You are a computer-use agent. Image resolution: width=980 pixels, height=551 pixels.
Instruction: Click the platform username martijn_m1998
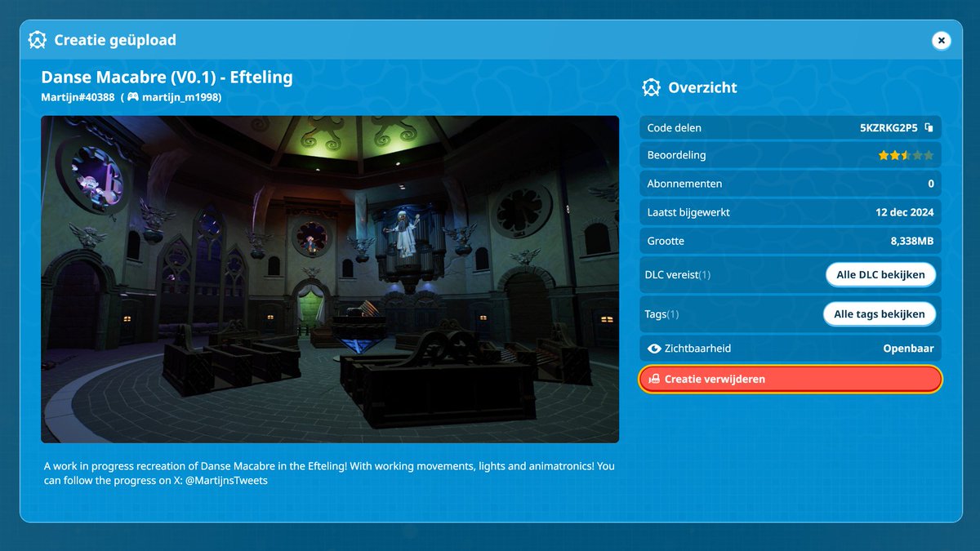(179, 97)
